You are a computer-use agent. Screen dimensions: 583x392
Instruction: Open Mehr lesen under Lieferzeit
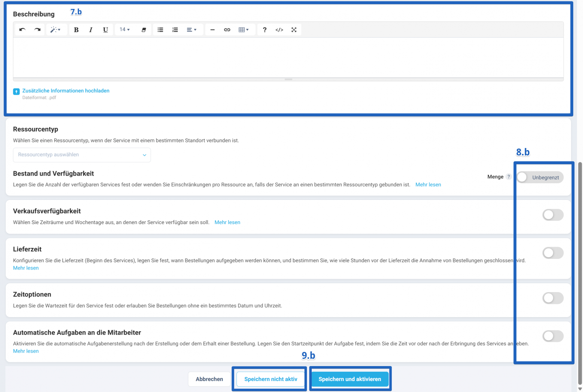pos(26,268)
